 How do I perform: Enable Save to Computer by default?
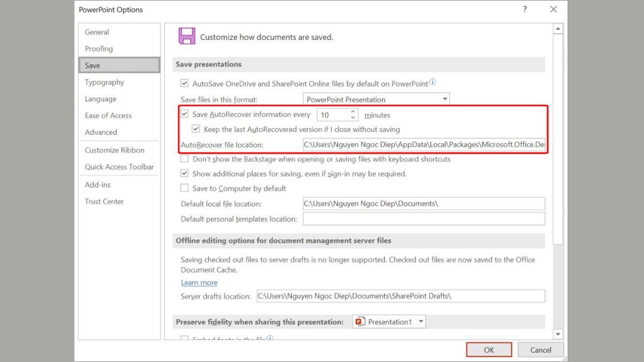pos(185,188)
